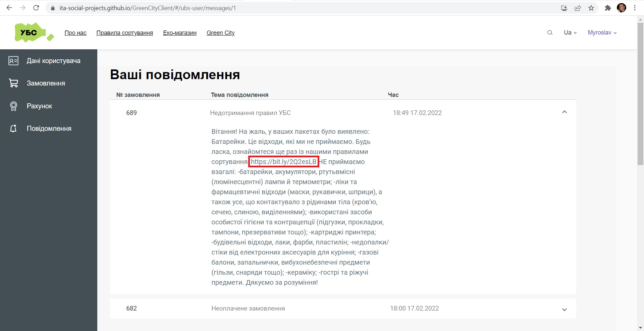Open the browser share icon
The height and width of the screenshot is (331, 644).
[578, 8]
